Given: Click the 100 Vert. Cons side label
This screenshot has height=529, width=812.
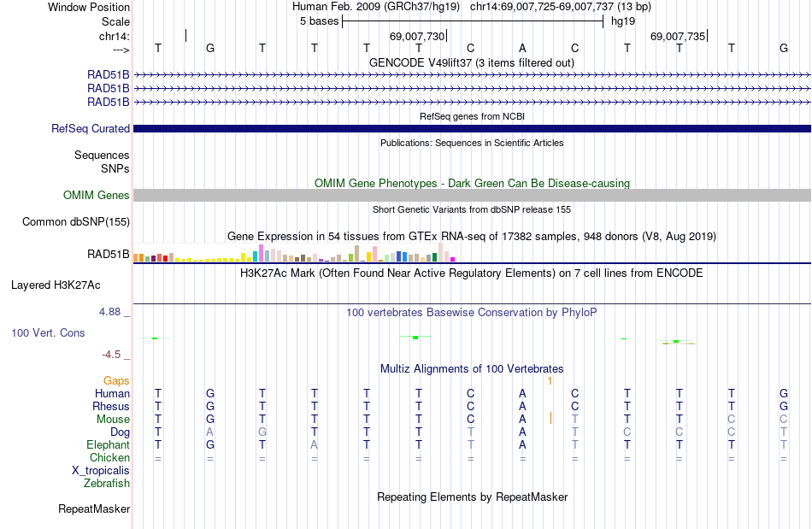Looking at the screenshot, I should (x=48, y=332).
